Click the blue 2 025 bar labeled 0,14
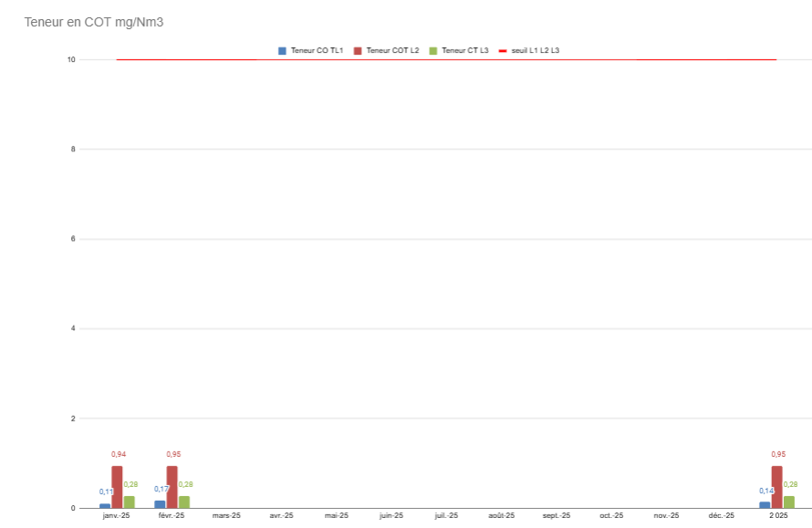Viewport: 812px width, 528px height. pyautogui.click(x=765, y=504)
